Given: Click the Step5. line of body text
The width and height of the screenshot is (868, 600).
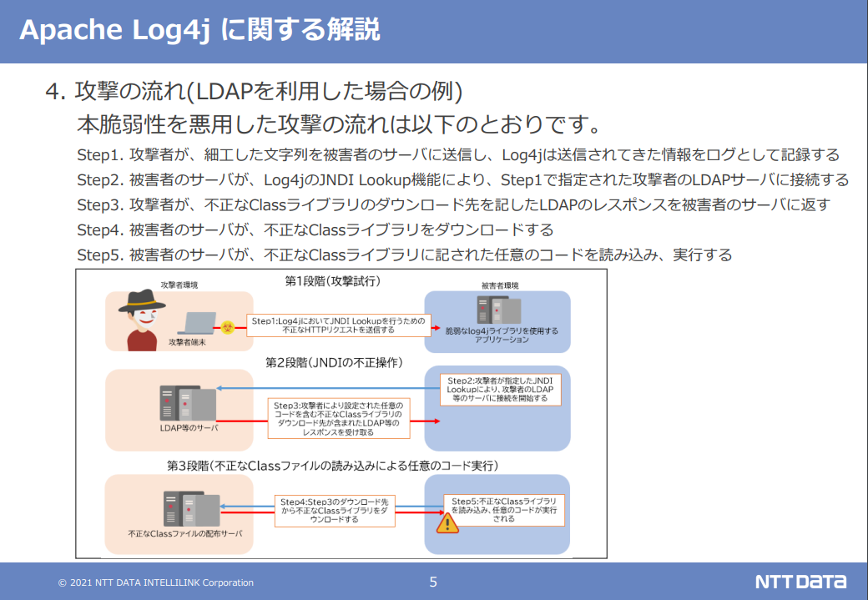Looking at the screenshot, I should tap(405, 255).
